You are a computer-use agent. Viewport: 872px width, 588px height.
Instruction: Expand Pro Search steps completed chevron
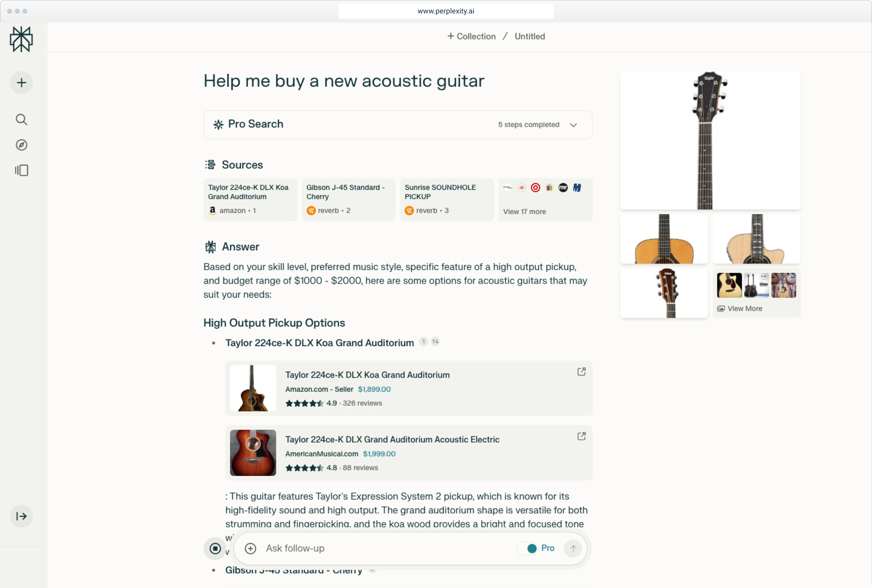tap(573, 125)
